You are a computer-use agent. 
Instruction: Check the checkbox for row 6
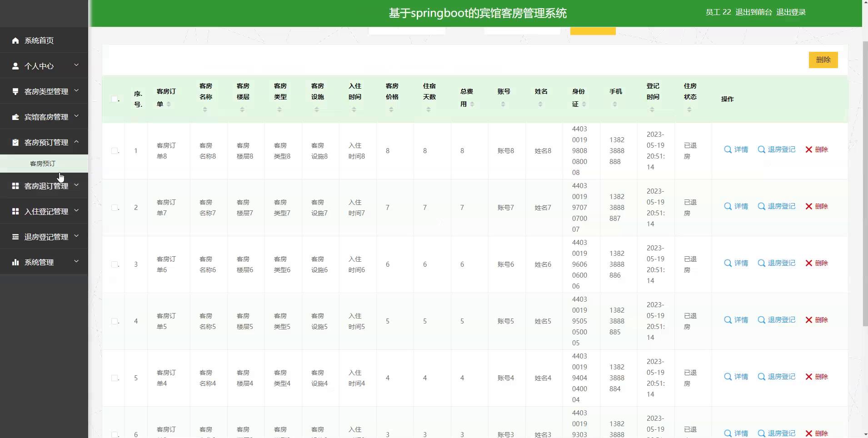[x=115, y=435]
